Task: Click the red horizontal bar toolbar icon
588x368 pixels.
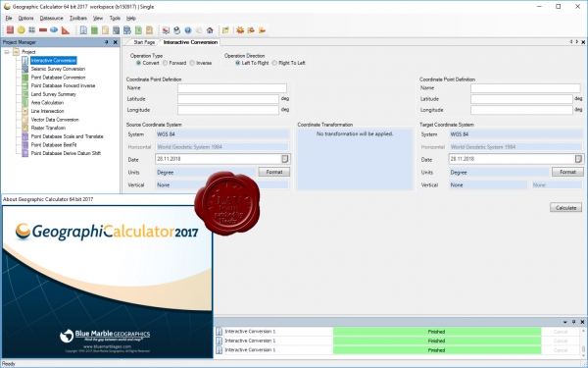Action: pyautogui.click(x=43, y=30)
